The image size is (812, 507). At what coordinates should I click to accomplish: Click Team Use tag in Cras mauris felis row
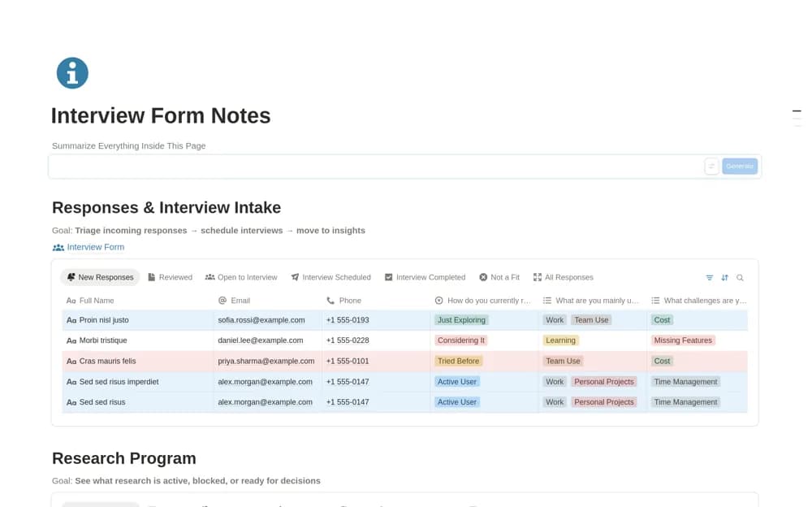563,361
